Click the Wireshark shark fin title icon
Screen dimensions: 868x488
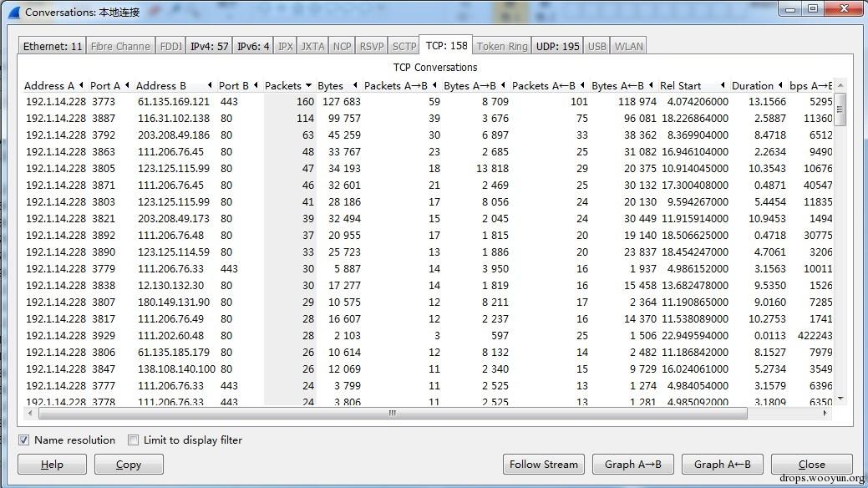coord(13,12)
